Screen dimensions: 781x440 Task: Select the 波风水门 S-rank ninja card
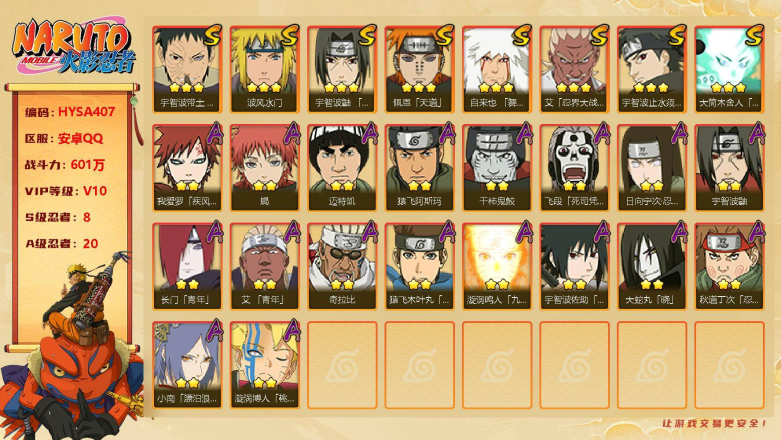tap(264, 69)
